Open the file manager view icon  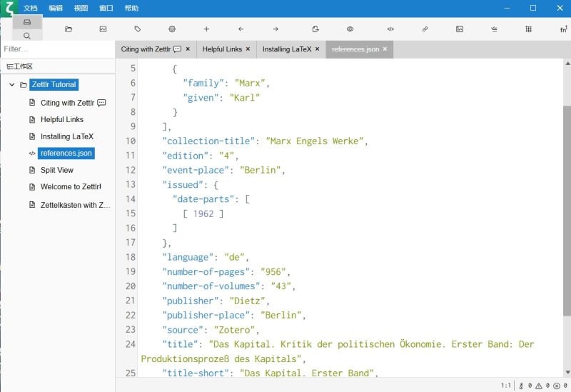tap(27, 22)
